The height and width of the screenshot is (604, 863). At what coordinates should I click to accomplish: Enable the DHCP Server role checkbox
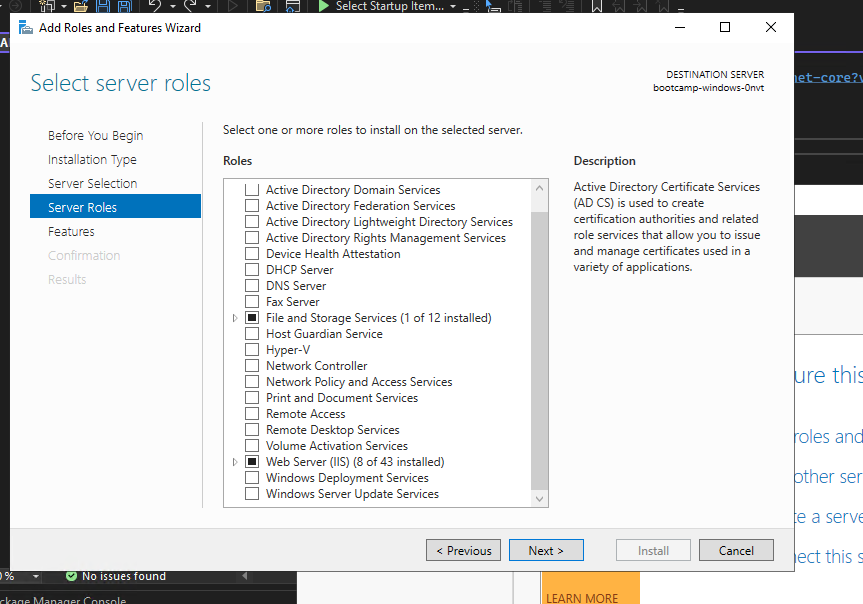point(252,270)
